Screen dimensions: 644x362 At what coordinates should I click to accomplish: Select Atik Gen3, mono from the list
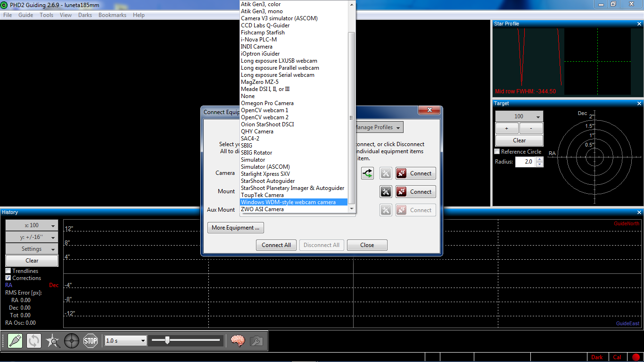click(294, 11)
